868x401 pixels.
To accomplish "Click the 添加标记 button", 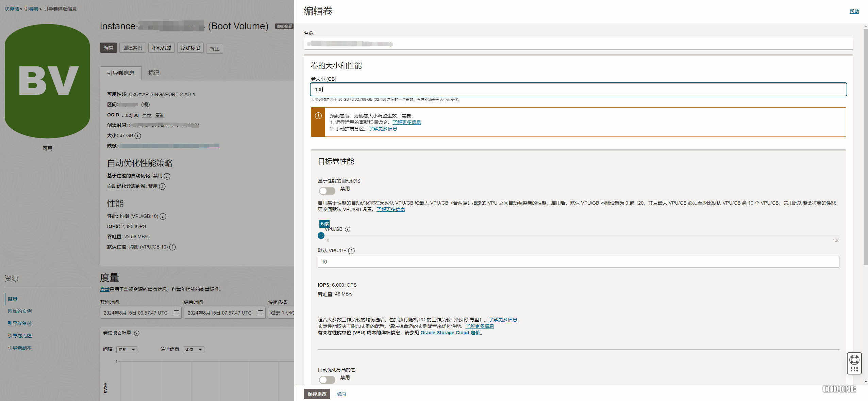I will [x=190, y=48].
